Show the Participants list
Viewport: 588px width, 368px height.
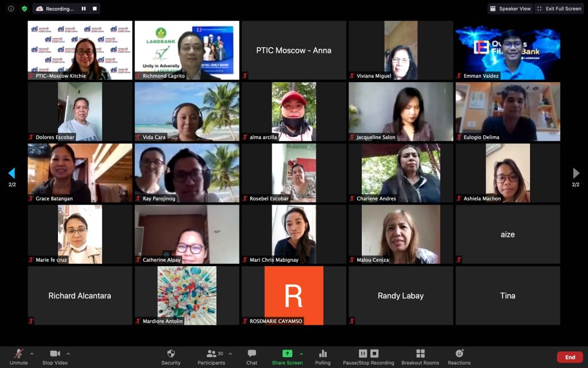[212, 356]
